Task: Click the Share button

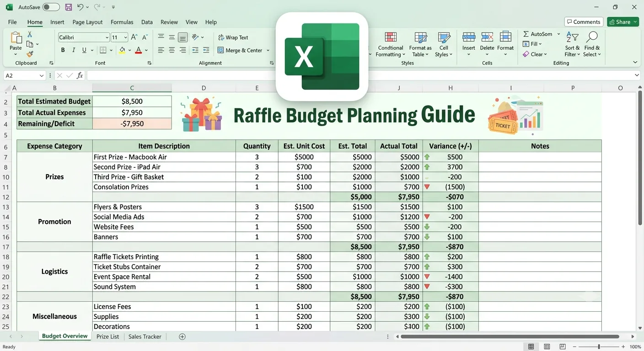Action: tap(623, 22)
